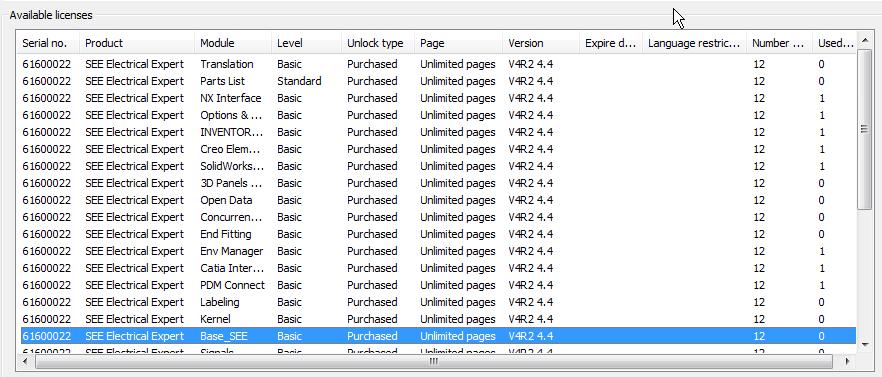882x377 pixels.
Task: Click Unlimited pages in the Kernel row
Action: 457,319
